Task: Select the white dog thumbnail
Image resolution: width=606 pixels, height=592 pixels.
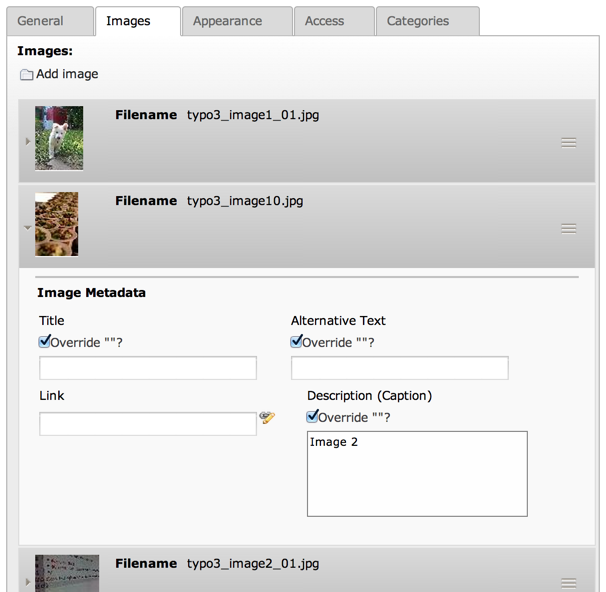Action: pos(59,138)
